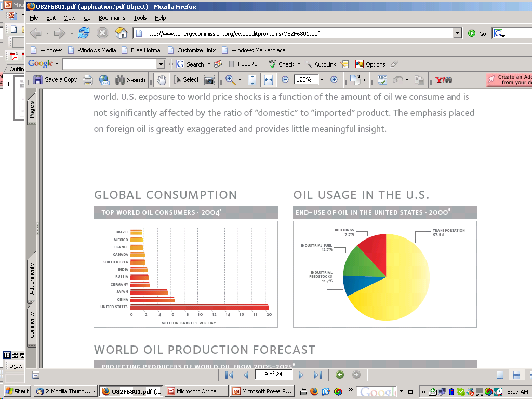
Task: Activate the Snapshot camera tool
Action: coord(209,80)
